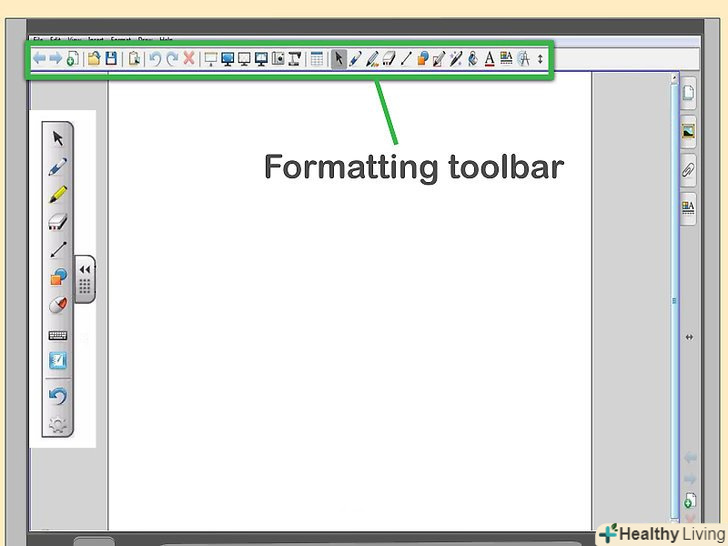
Task: Open a file with the folder icon
Action: pos(94,58)
